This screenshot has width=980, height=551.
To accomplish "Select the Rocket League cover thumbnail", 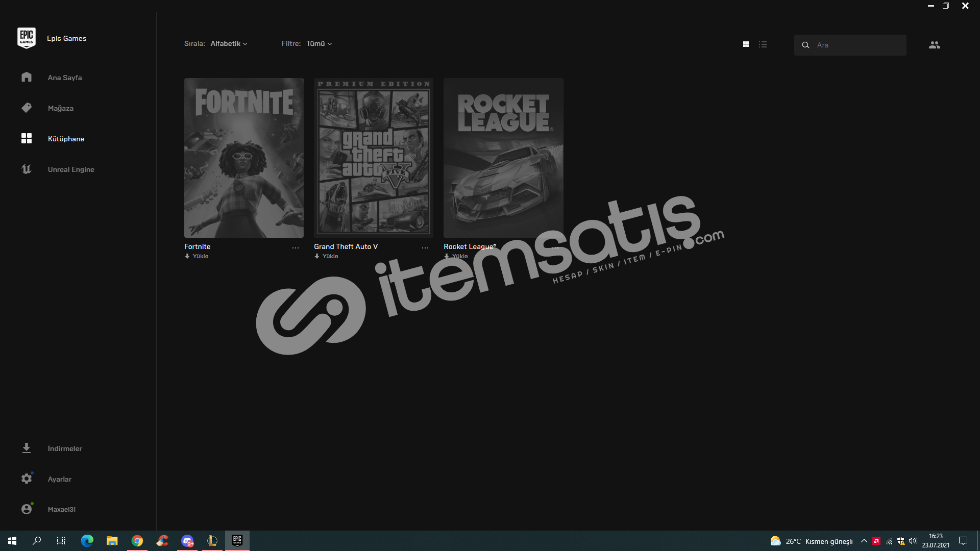I will point(503,158).
